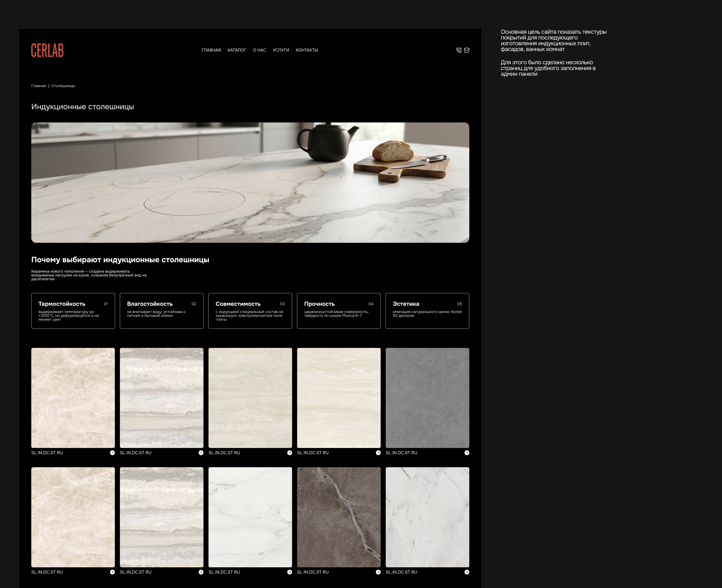Open arrow icon under brown veined marble

(378, 572)
